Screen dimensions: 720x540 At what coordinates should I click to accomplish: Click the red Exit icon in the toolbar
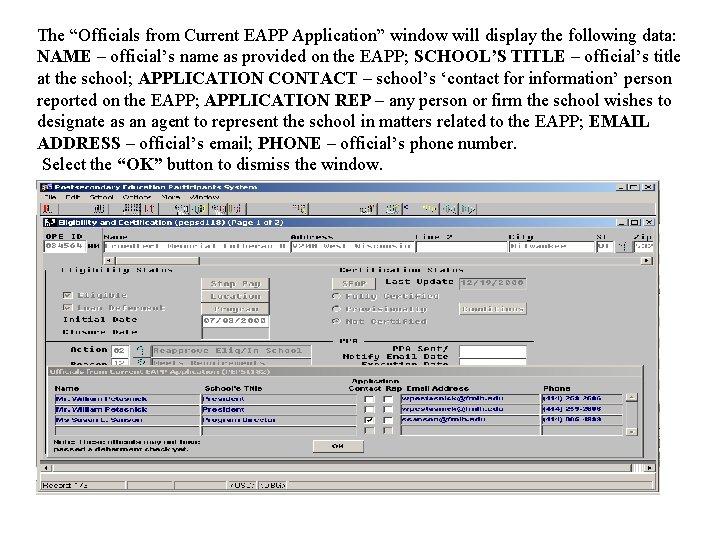click(48, 209)
